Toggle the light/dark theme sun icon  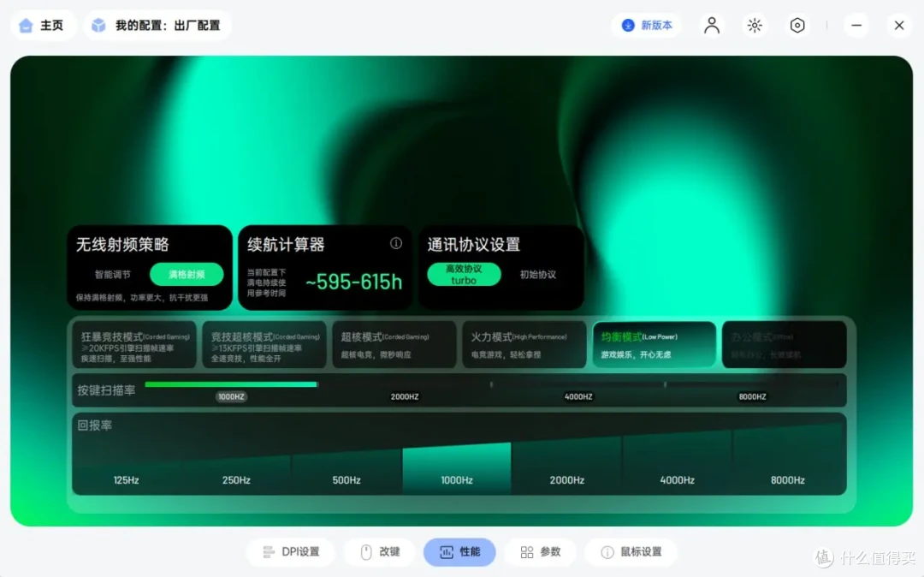pyautogui.click(x=755, y=26)
